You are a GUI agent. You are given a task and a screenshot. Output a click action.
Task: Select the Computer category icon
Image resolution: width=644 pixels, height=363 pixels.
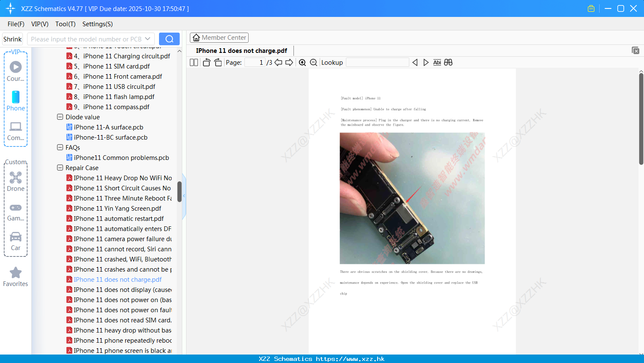(16, 126)
